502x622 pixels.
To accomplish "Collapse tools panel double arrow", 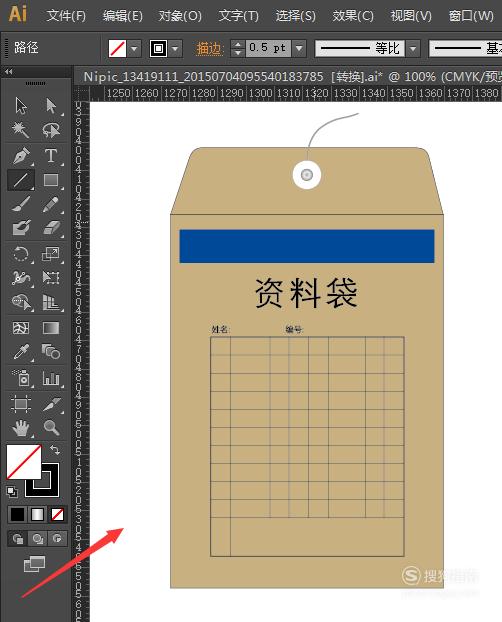I will (9, 71).
